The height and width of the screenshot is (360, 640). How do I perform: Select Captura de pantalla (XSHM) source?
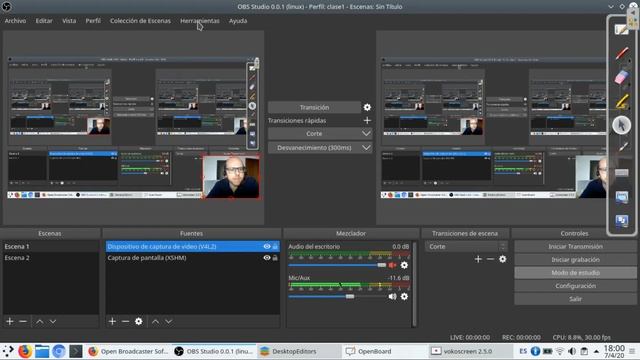click(193, 258)
